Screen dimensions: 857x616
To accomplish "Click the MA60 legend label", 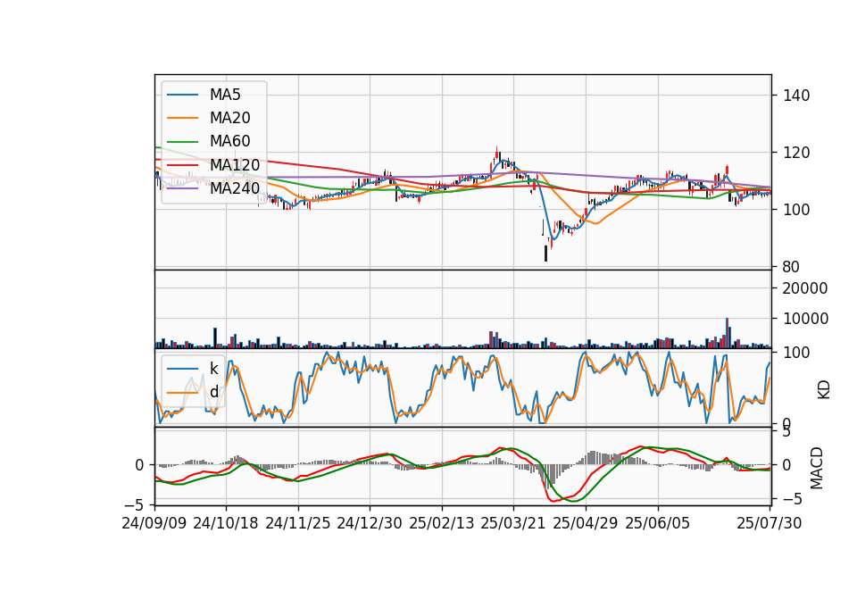I will (229, 142).
